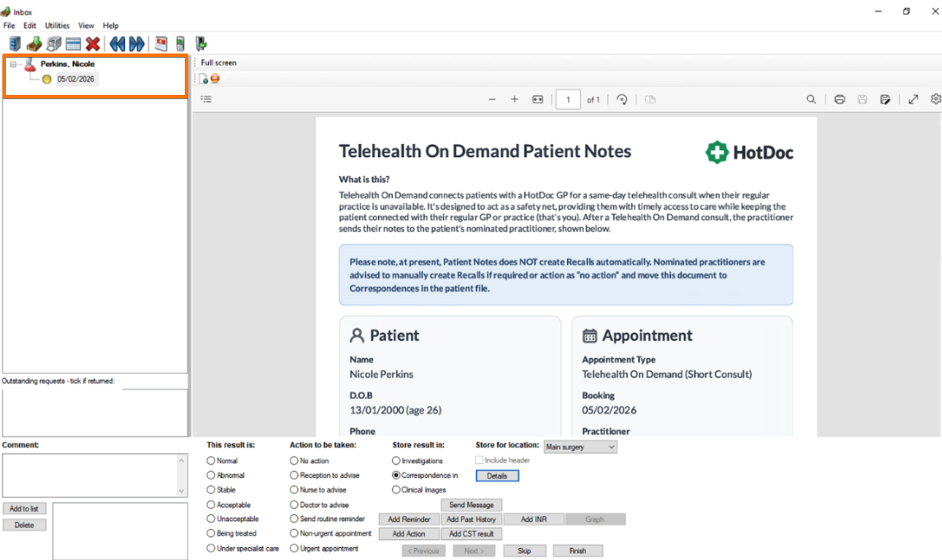This screenshot has width=942, height=560.
Task: Select Clinical Images storage radio button
Action: coord(396,490)
